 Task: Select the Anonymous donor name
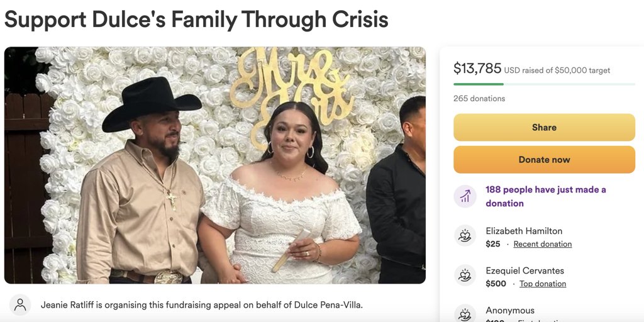coord(510,310)
